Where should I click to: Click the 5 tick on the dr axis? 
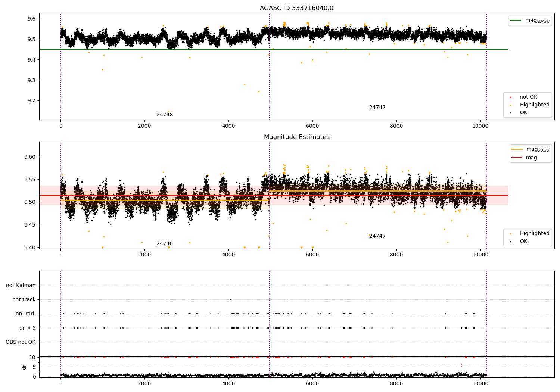[x=34, y=367]
